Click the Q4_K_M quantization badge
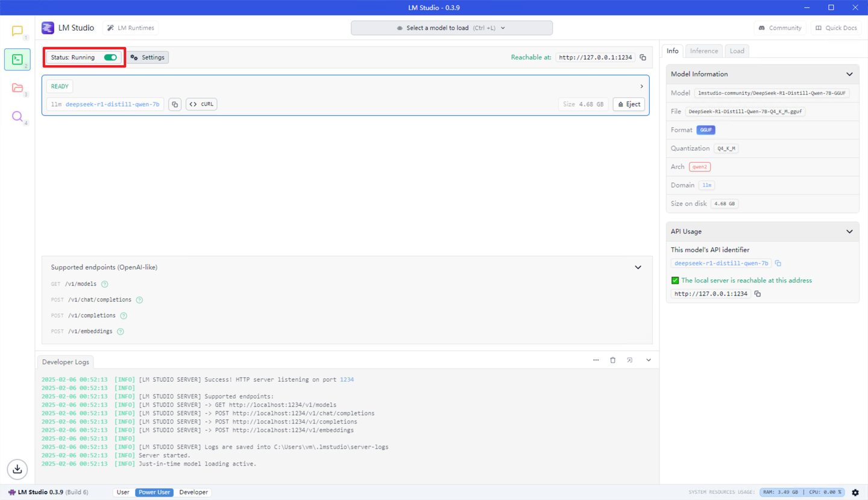Screen dimensions: 868x500 (x=726, y=148)
